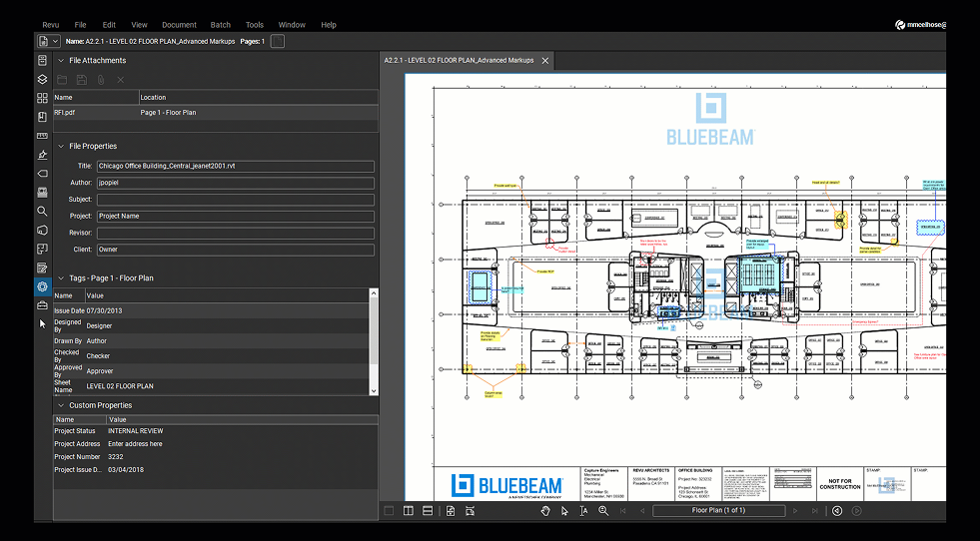The height and width of the screenshot is (541, 980).
Task: Open the Help menu
Action: 329,25
